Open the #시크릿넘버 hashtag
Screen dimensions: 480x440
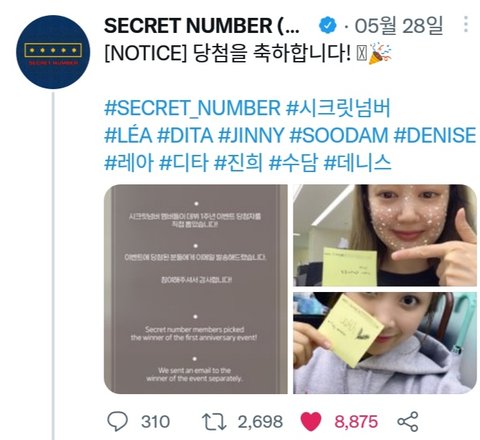click(x=338, y=108)
